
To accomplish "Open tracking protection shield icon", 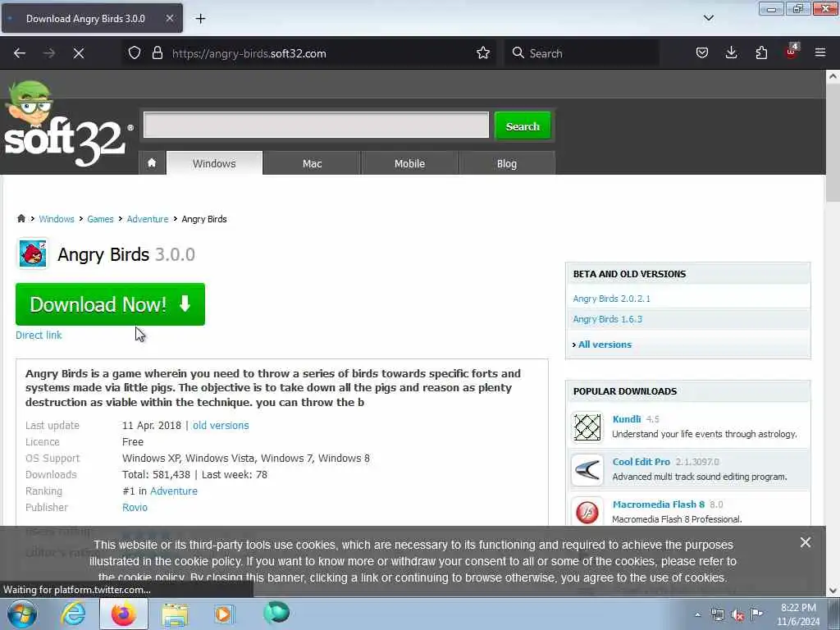I will point(135,53).
